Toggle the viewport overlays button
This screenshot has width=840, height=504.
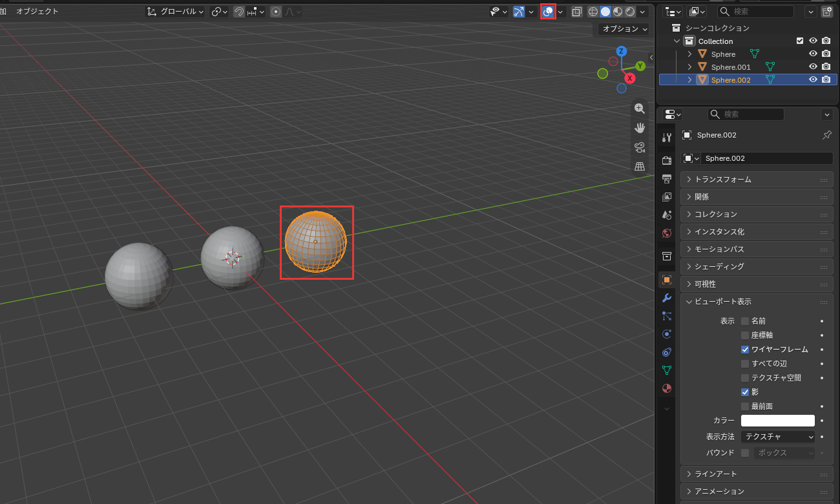click(x=548, y=12)
